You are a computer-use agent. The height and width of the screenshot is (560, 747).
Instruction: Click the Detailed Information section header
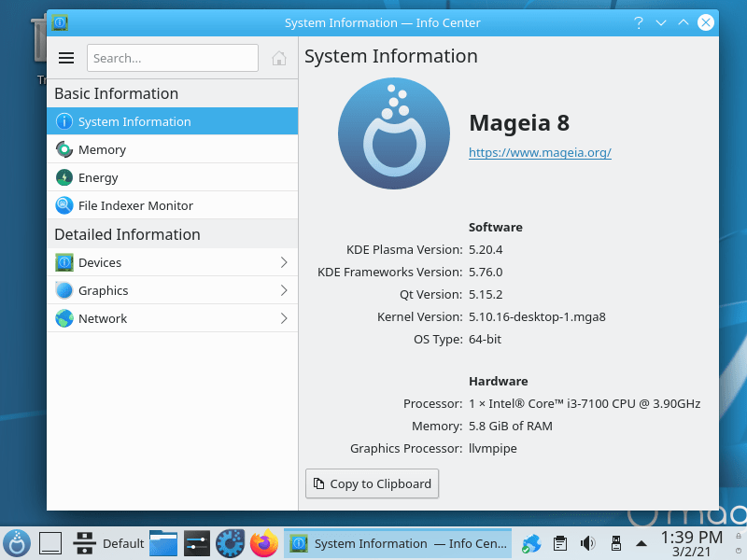pyautogui.click(x=127, y=234)
